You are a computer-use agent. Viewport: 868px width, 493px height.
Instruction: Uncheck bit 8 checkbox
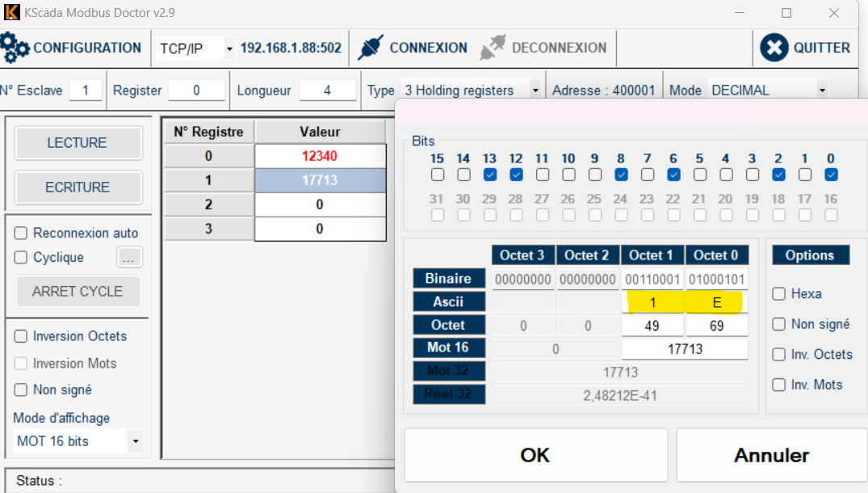tap(621, 175)
